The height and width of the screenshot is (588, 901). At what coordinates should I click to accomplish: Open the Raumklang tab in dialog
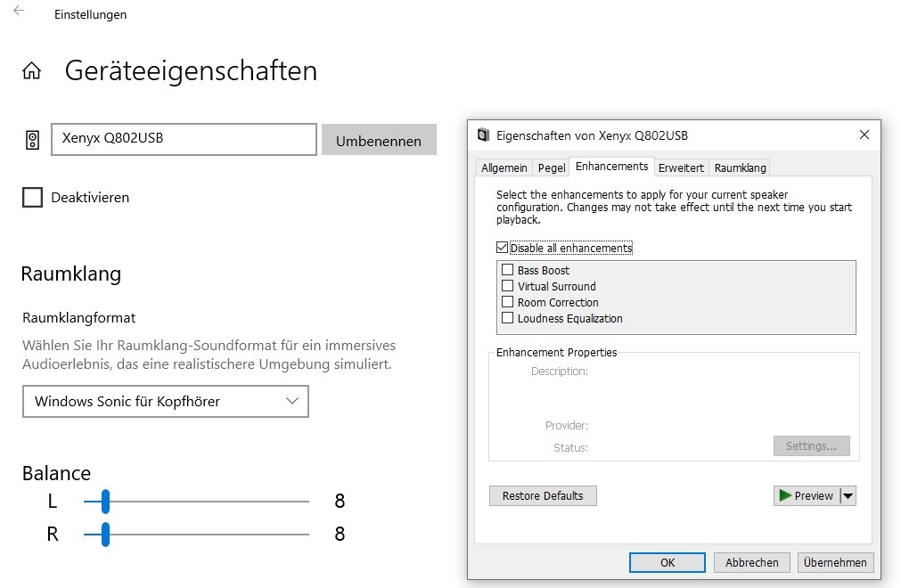click(740, 167)
